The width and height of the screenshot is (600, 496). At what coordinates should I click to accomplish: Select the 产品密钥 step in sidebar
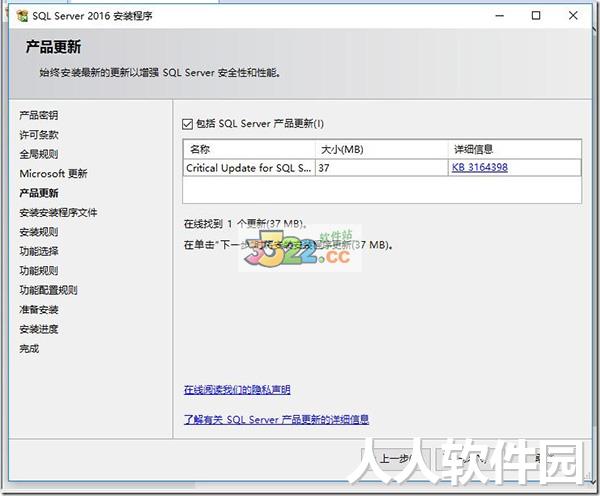tap(39, 115)
